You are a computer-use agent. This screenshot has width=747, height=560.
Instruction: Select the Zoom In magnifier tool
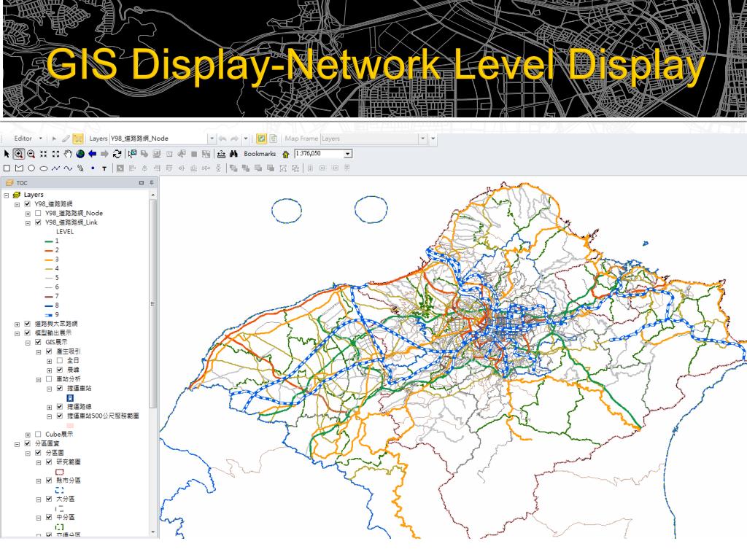coord(20,154)
